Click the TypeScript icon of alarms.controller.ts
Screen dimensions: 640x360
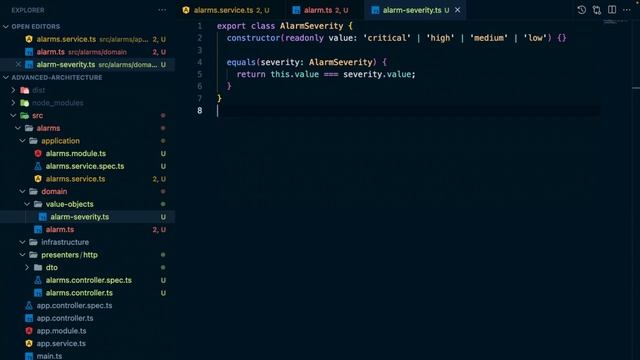point(38,293)
